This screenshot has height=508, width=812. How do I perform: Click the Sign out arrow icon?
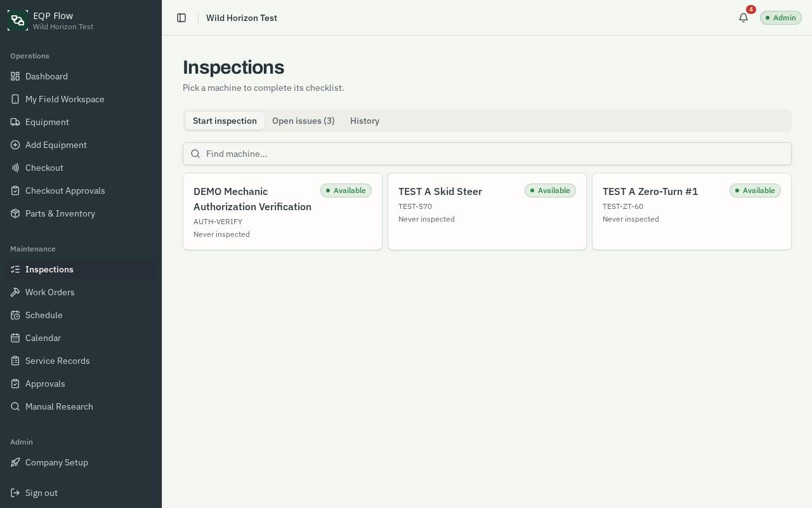(15, 493)
